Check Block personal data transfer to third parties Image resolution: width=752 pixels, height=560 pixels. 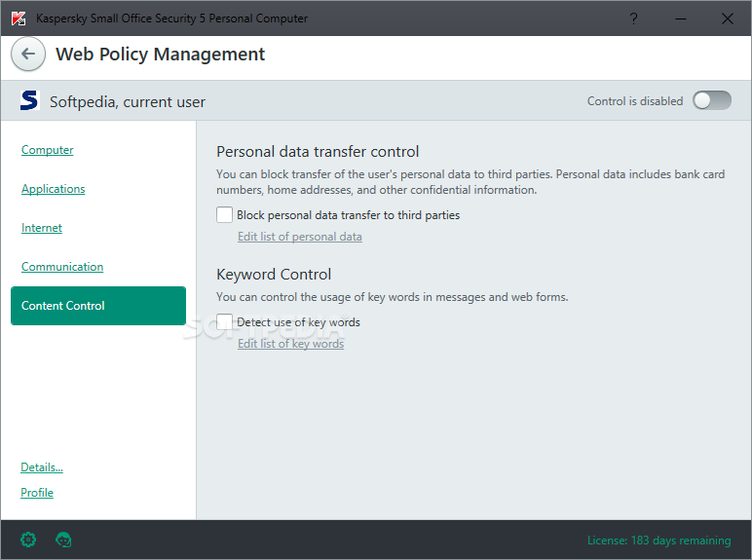point(224,215)
